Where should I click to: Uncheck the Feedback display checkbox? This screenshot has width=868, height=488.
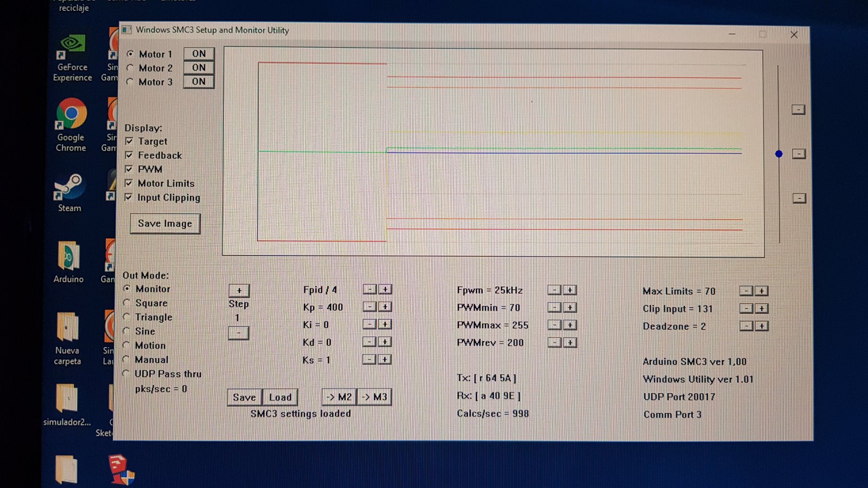coord(129,155)
